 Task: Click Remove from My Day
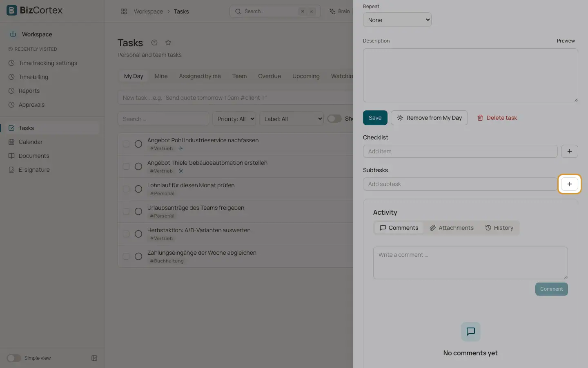[429, 118]
